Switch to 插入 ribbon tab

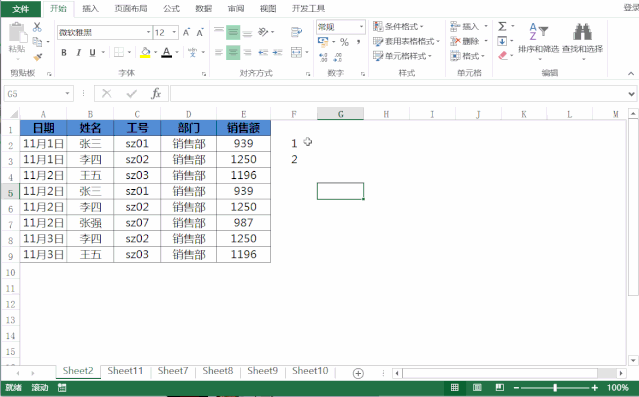90,9
